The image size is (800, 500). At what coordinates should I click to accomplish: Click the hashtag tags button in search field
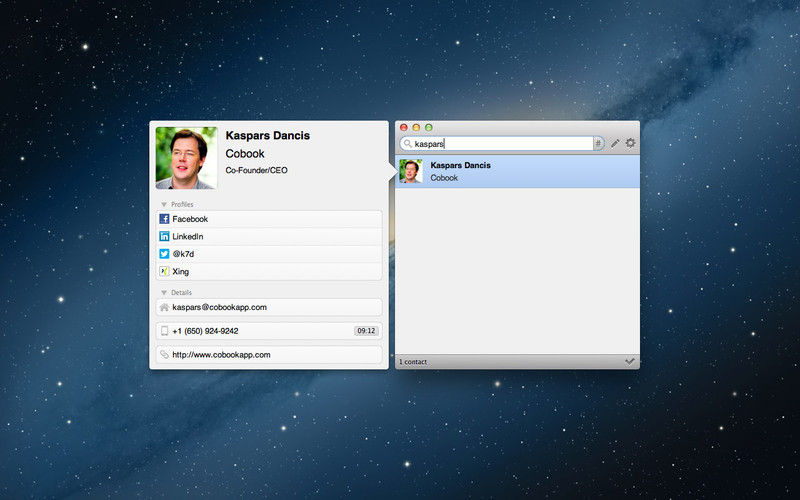pyautogui.click(x=598, y=144)
